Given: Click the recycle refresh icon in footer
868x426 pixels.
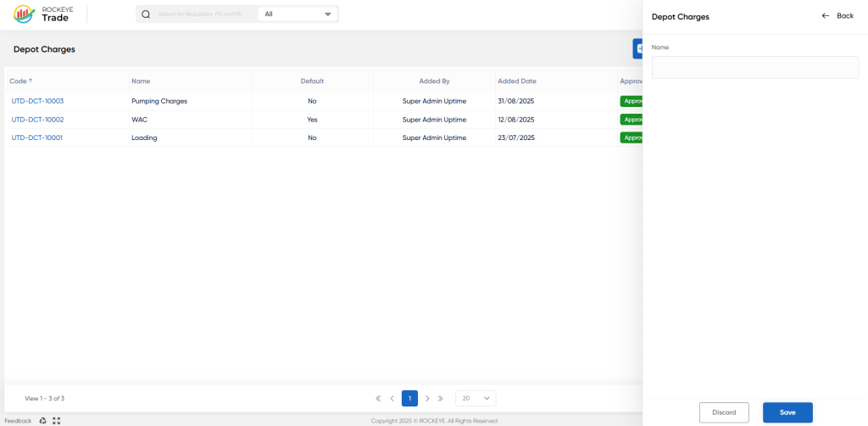Looking at the screenshot, I should pyautogui.click(x=42, y=421).
